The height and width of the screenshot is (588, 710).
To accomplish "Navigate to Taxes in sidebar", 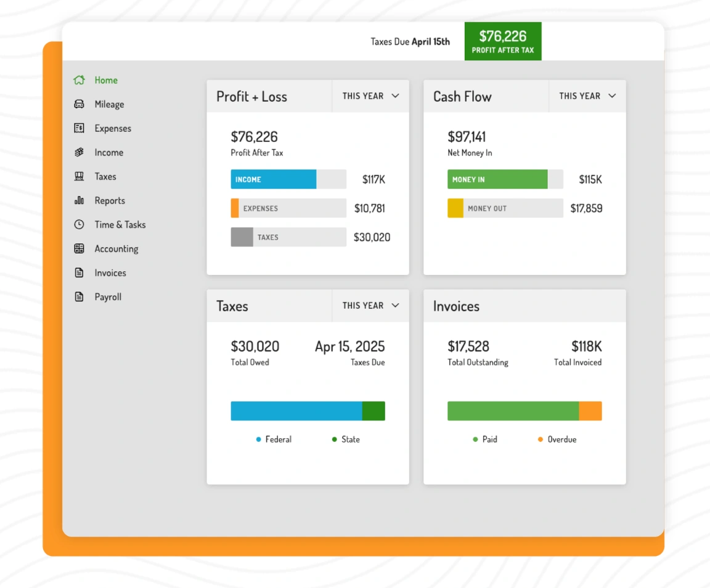I will pos(105,176).
